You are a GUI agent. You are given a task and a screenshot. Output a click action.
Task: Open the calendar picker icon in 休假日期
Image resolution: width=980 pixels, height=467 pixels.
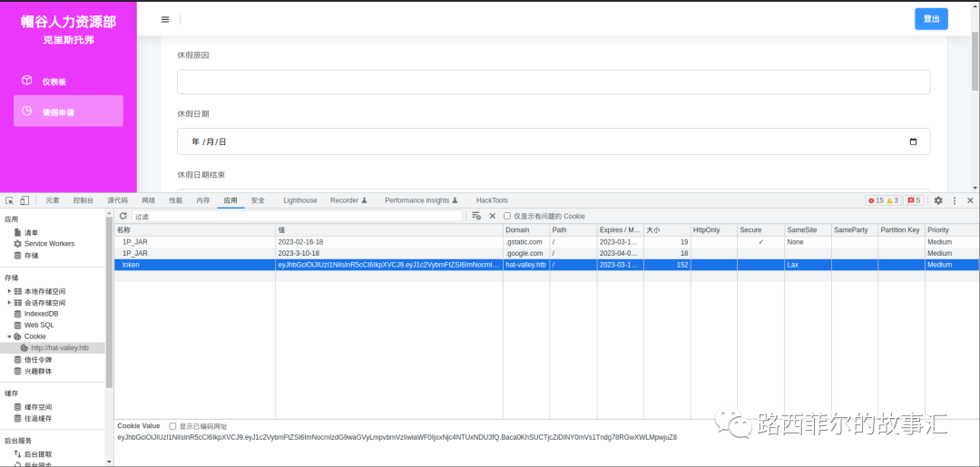point(913,141)
